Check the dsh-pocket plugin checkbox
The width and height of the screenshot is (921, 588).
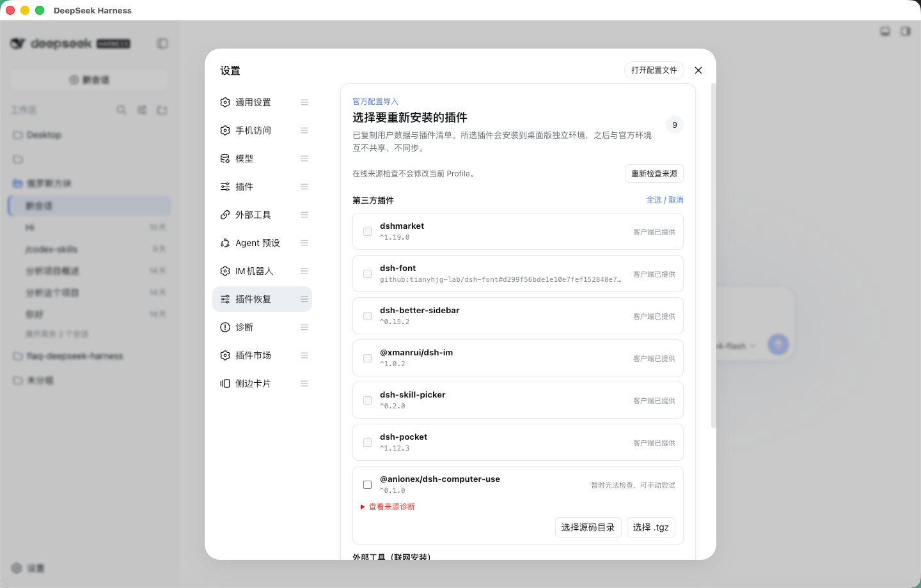pyautogui.click(x=367, y=442)
